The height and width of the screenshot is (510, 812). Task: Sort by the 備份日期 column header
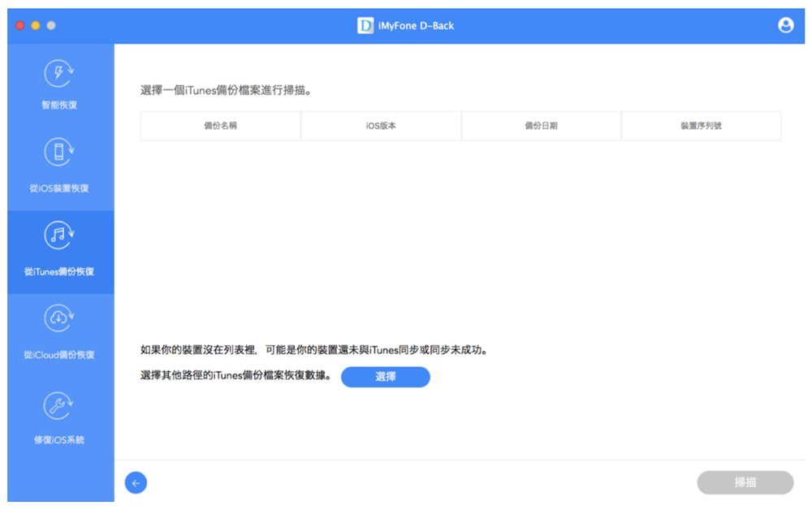[541, 127]
